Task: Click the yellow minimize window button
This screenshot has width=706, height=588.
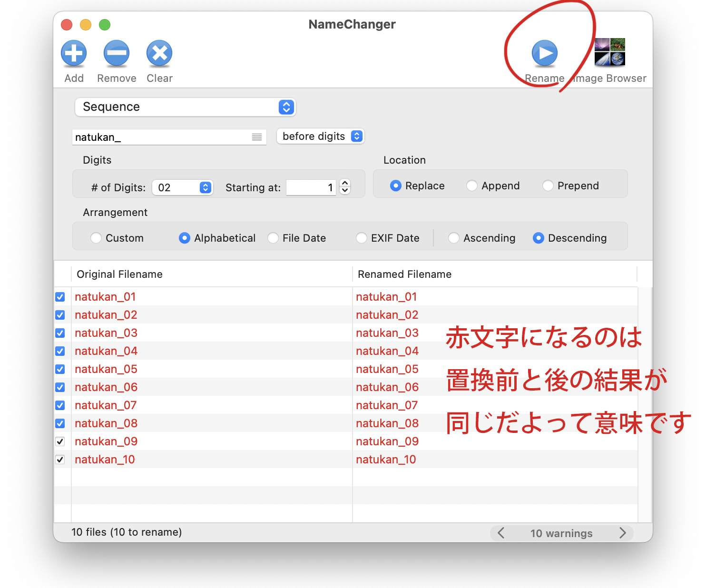Action: point(86,25)
